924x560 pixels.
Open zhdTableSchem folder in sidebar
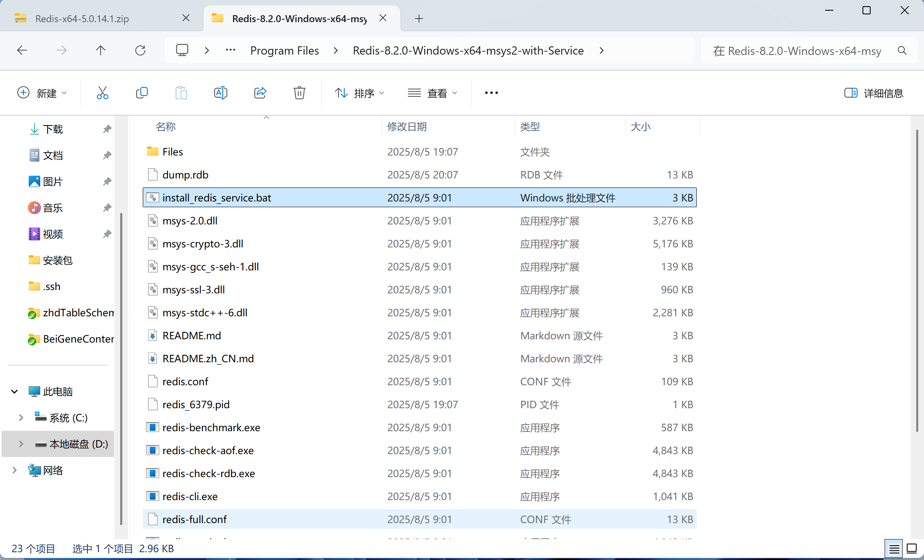[78, 313]
